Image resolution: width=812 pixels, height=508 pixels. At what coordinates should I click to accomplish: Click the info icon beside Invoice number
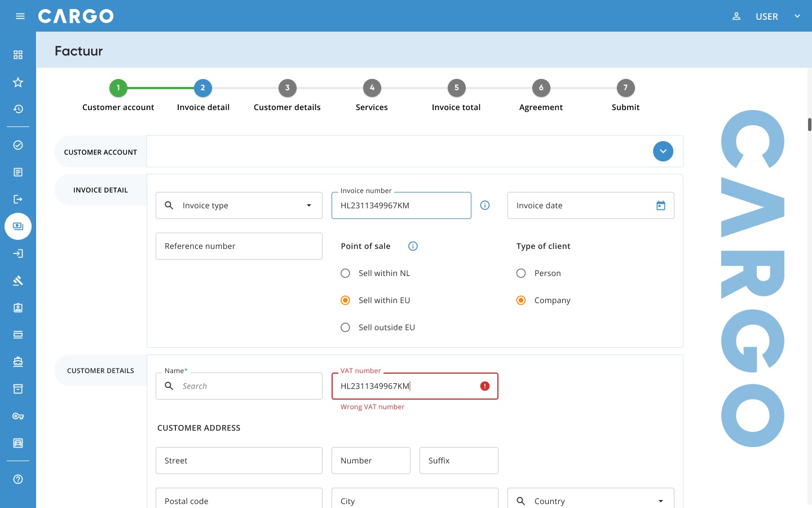485,205
